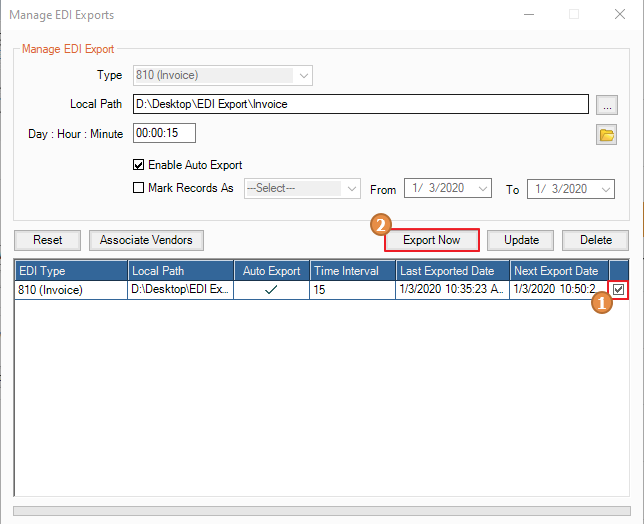Click the browse ellipsis button for Local Path
The height and width of the screenshot is (524, 644).
point(606,104)
